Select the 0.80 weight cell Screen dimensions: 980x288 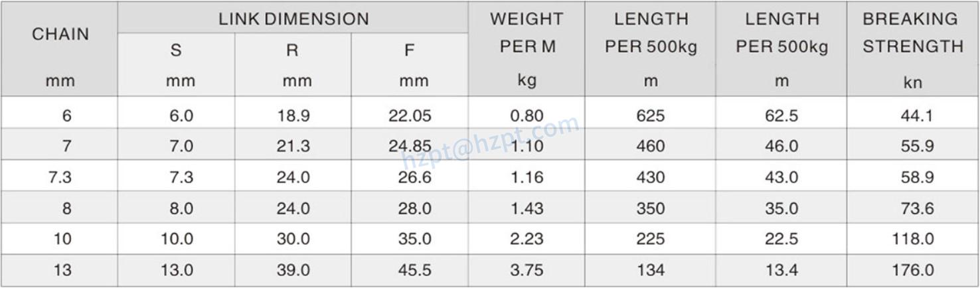pos(527,115)
